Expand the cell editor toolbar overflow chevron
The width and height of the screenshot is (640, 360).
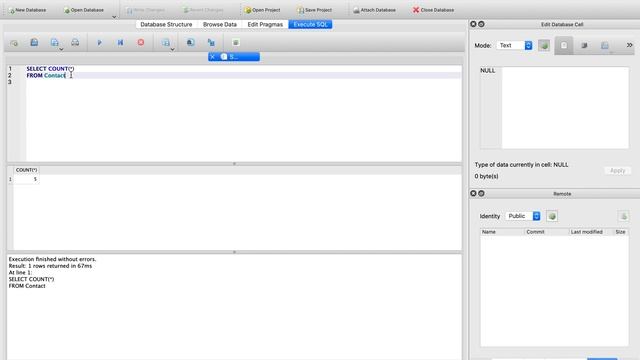tap(629, 45)
